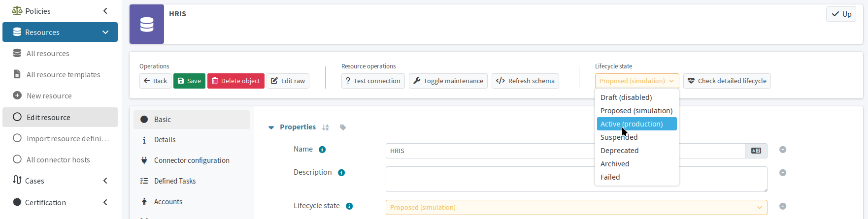Open the Lifecycle state form dropdown
The height and width of the screenshot is (219, 868).
[x=576, y=207]
